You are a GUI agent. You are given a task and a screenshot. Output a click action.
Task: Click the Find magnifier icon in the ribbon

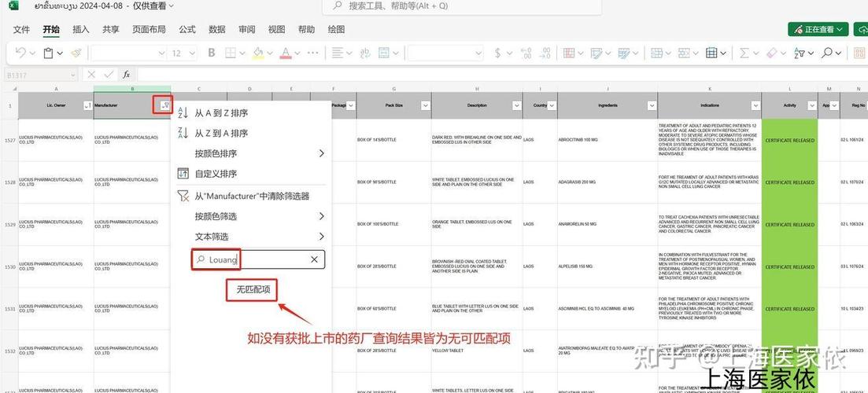coord(827,53)
